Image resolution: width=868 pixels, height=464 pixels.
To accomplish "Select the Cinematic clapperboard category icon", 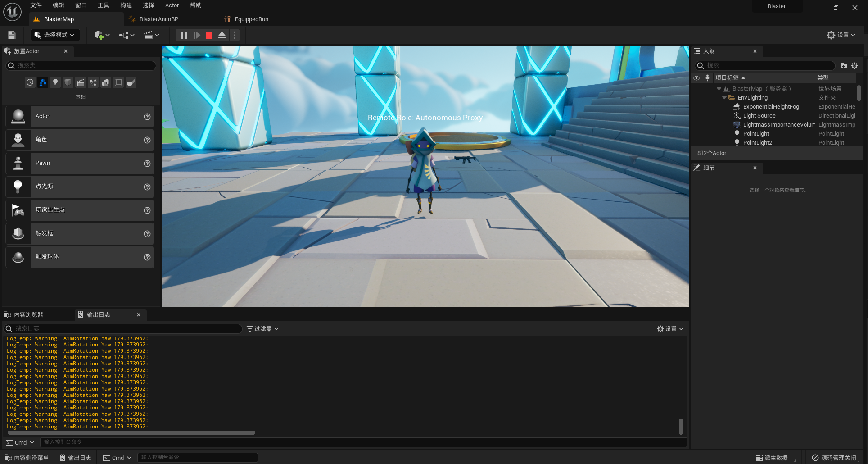I will [81, 82].
